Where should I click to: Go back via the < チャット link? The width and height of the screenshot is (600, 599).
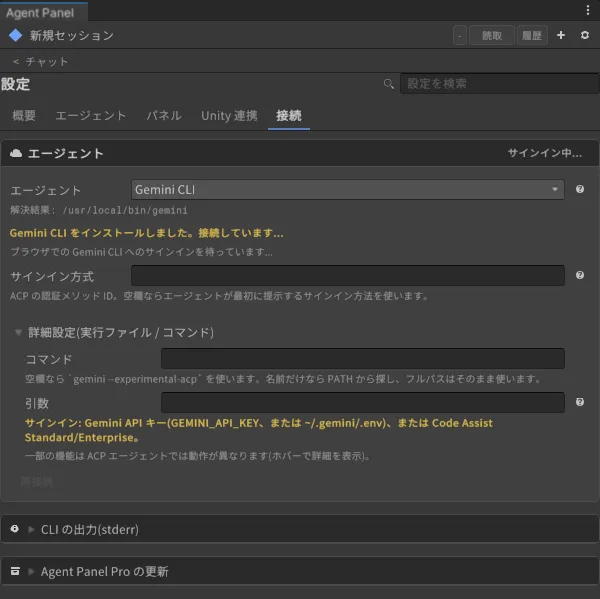click(x=40, y=62)
